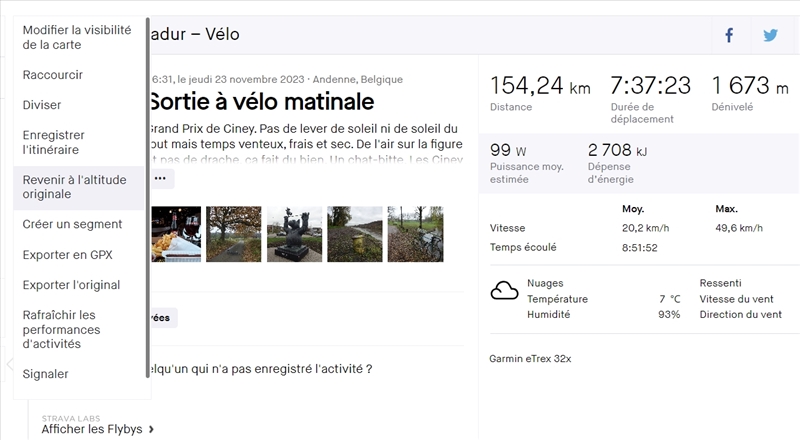Open the Afficher les Flybys chevron link
This screenshot has width=800, height=440.
pyautogui.click(x=98, y=429)
